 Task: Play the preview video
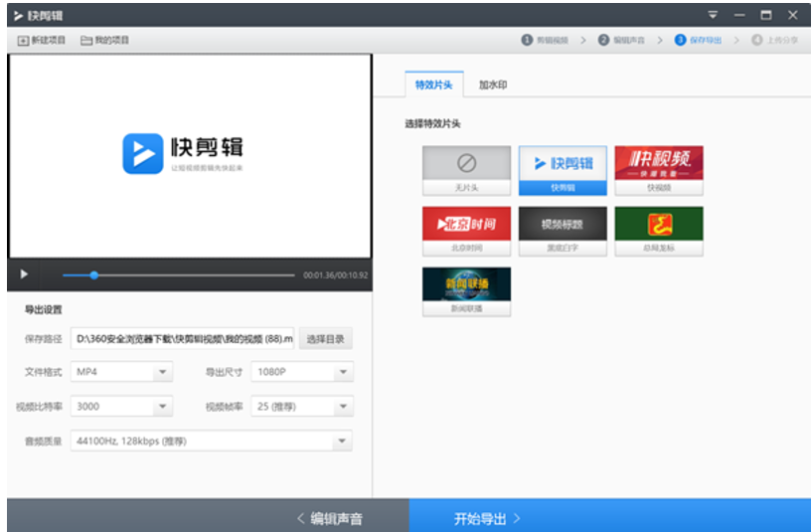[x=24, y=274]
